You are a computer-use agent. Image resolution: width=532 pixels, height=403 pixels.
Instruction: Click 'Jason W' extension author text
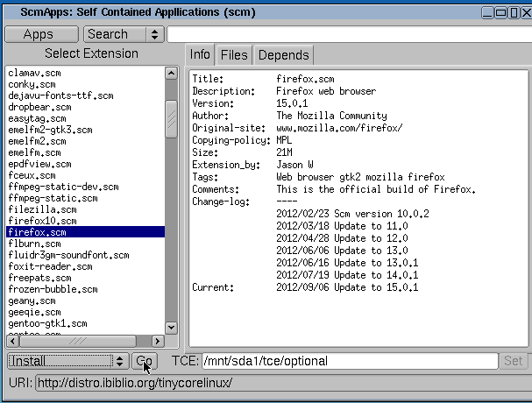[x=294, y=165]
